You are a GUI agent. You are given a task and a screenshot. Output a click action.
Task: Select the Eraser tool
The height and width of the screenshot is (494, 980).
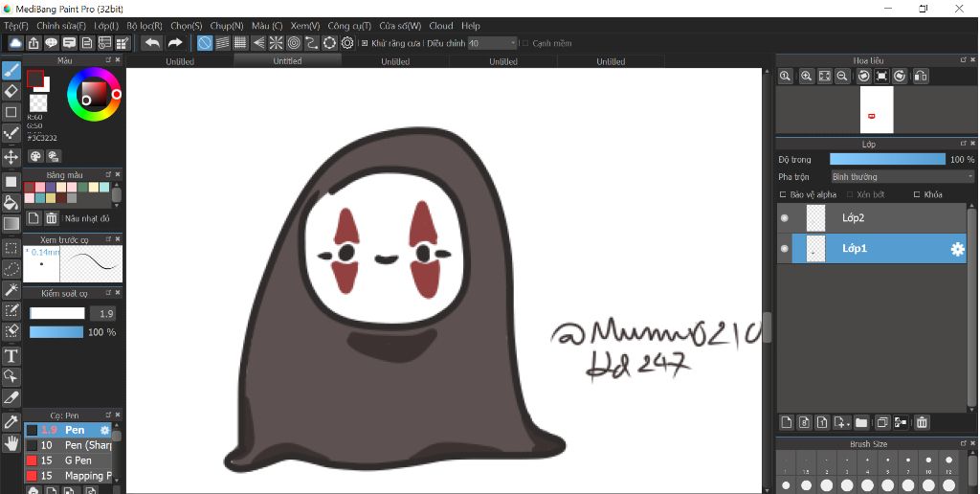click(11, 91)
